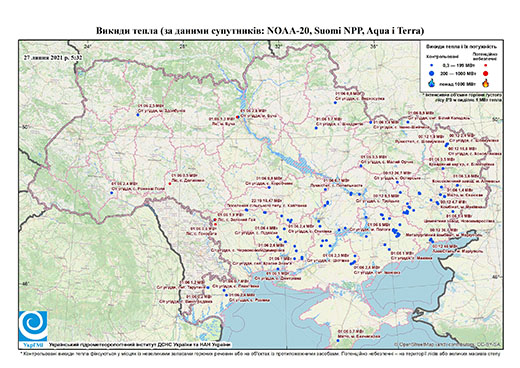520x368 pixels.
Task: Click the blue marker near Тарутине
Action: (x=207, y=287)
